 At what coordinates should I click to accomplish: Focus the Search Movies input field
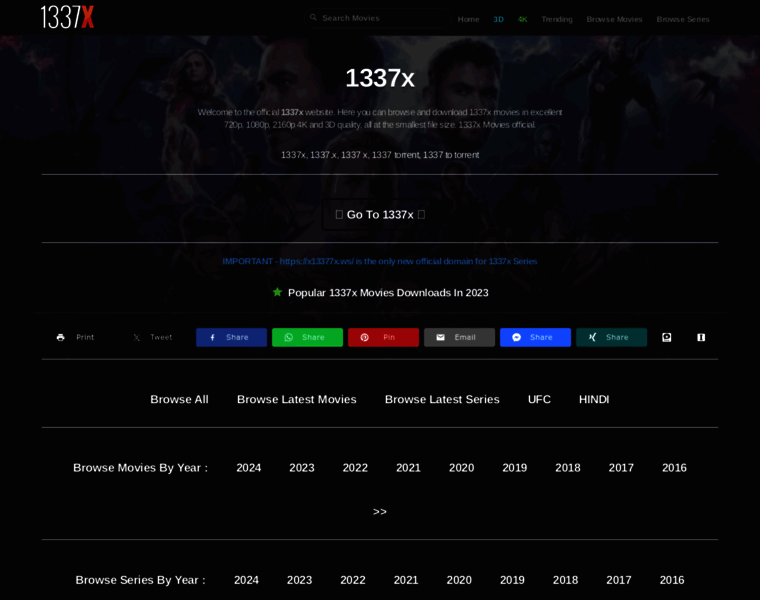tap(378, 18)
